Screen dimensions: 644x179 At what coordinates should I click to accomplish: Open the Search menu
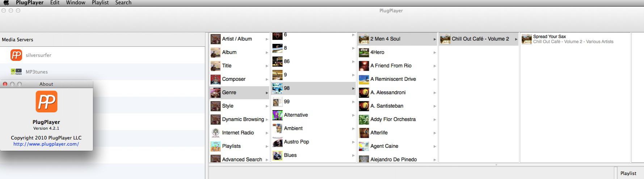tap(123, 3)
